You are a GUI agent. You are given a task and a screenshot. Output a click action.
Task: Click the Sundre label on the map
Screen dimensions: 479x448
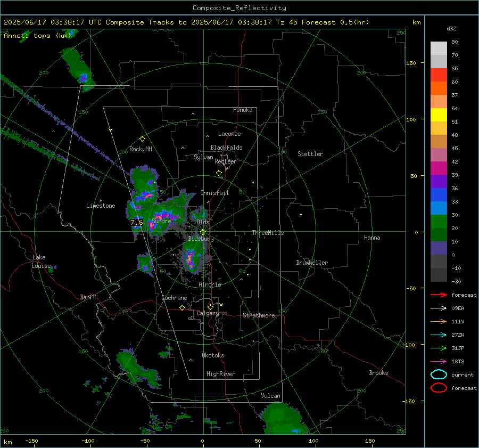point(161,221)
